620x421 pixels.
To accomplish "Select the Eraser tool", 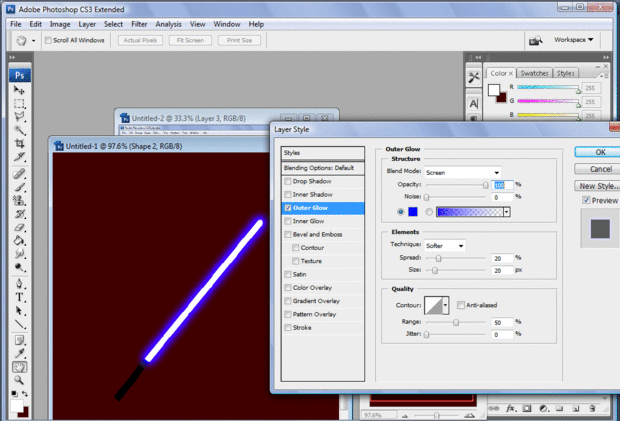I will coord(19,227).
